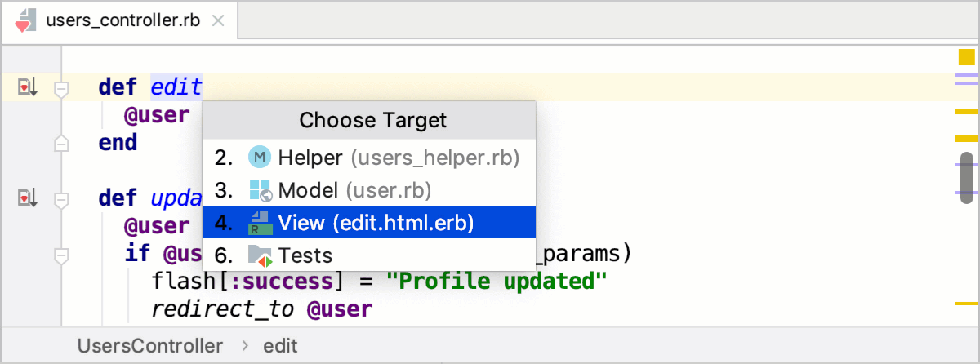Click the Ruby file icon in the tab
The height and width of the screenshot is (364, 980).
point(26,21)
